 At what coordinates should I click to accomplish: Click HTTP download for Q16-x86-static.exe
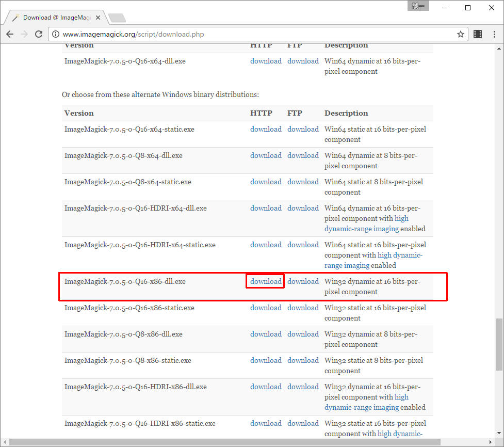point(266,308)
